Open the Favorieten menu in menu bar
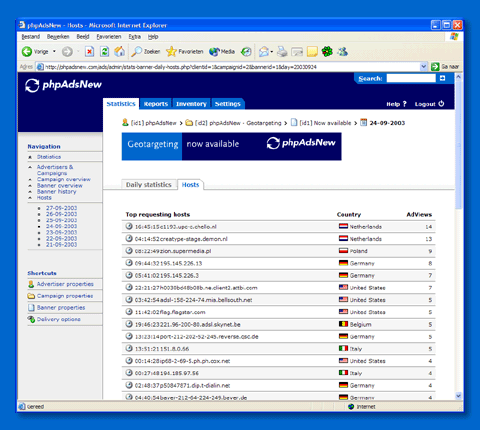This screenshot has height=430, width=480. [109, 37]
